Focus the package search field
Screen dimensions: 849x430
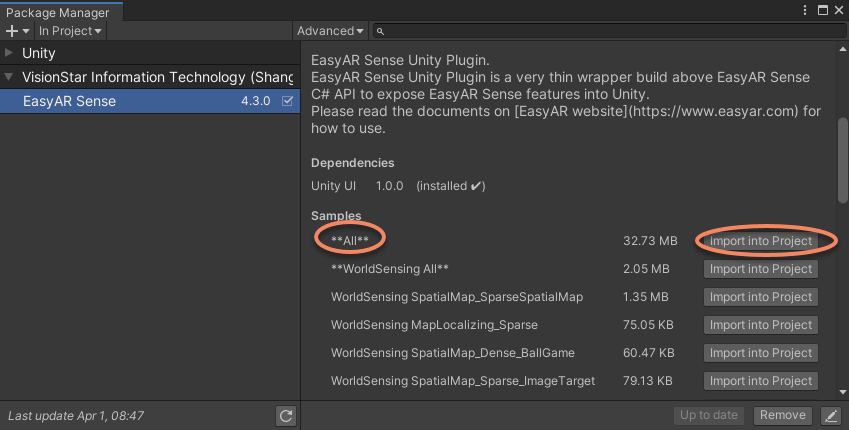[x=609, y=31]
